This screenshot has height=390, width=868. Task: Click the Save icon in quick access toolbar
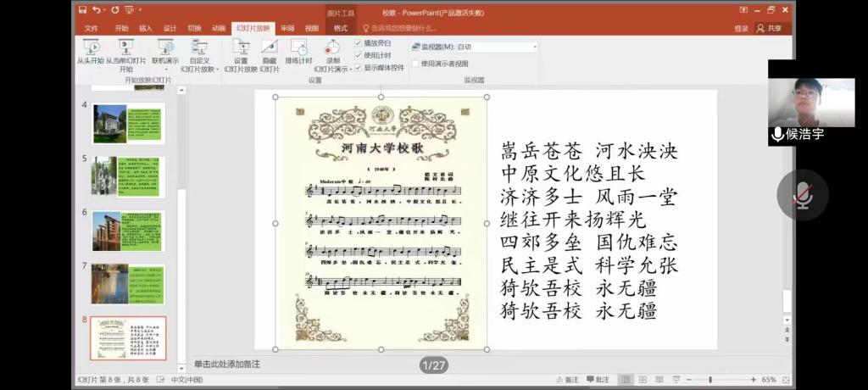pyautogui.click(x=82, y=10)
